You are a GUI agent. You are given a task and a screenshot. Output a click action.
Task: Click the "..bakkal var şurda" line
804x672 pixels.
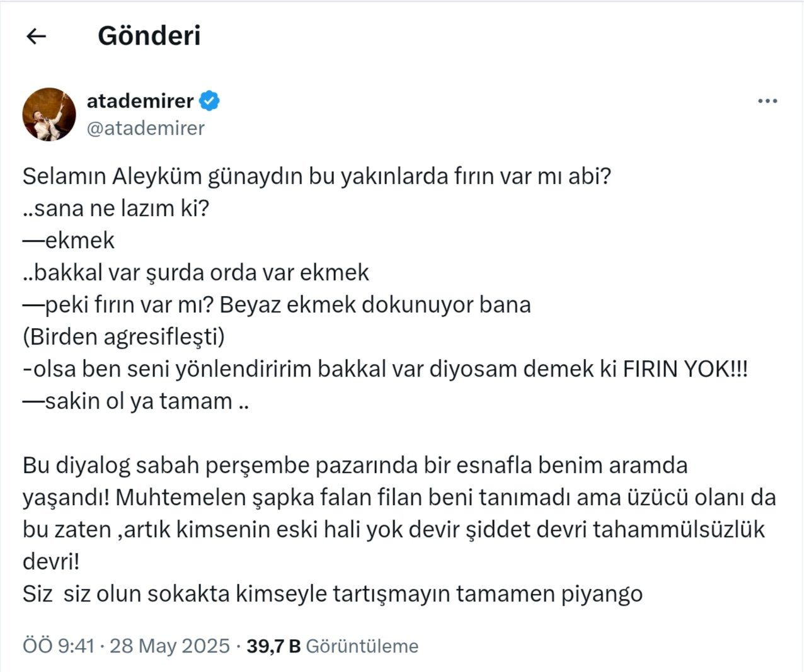click(x=195, y=273)
